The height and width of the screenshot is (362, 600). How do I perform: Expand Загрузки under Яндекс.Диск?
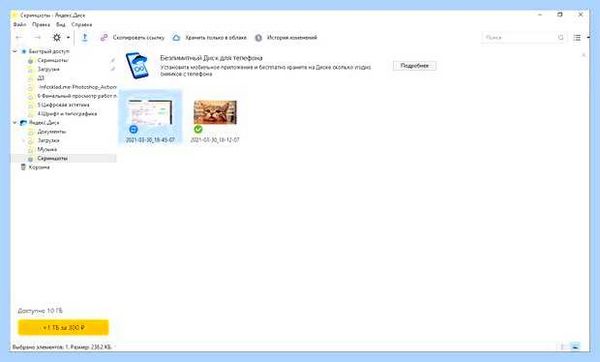(23, 140)
